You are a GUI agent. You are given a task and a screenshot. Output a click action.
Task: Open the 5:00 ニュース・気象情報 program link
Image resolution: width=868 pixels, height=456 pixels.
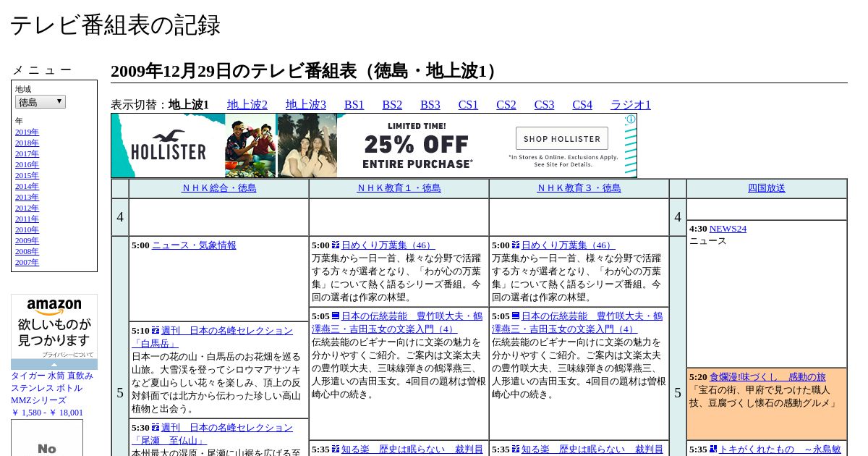tap(194, 245)
